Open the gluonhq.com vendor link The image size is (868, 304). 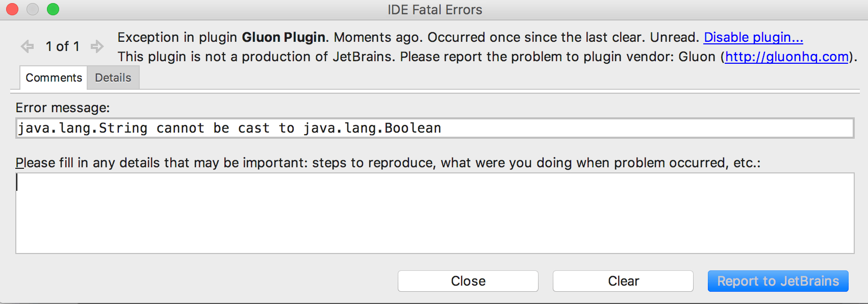click(787, 57)
